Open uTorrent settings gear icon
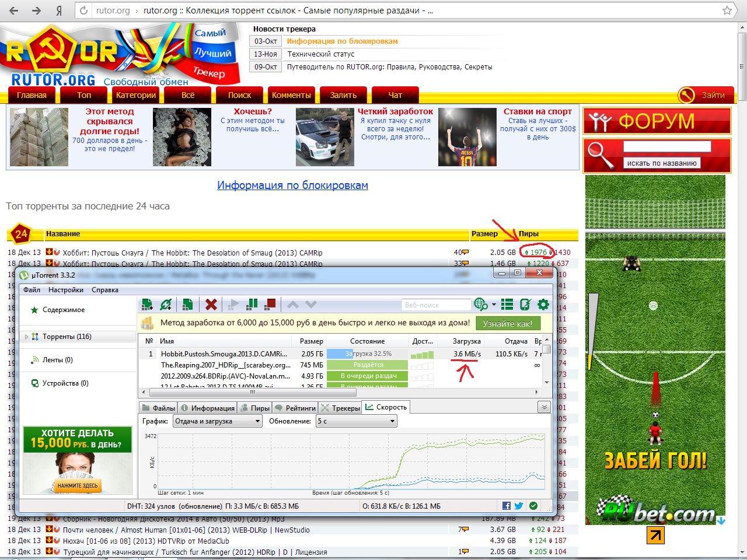Viewport: 747px width, 560px height. [x=543, y=304]
